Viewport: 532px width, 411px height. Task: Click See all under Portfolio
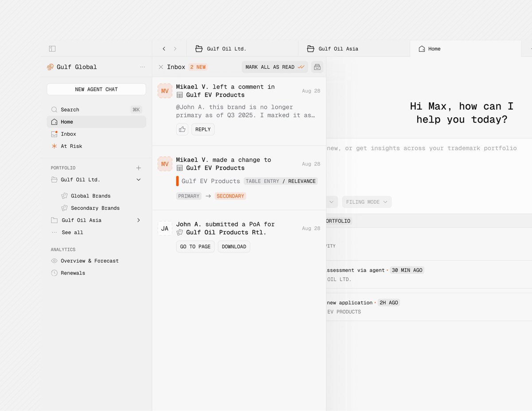72,233
